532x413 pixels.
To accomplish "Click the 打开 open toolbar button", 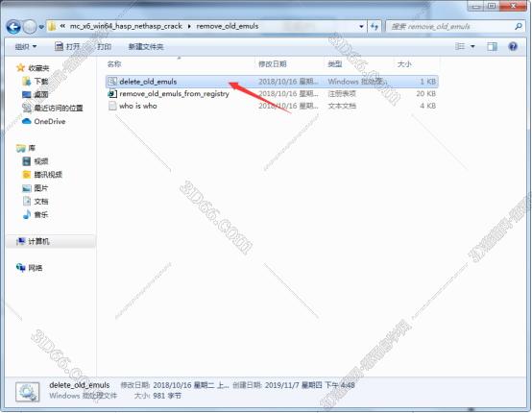I will [x=67, y=46].
